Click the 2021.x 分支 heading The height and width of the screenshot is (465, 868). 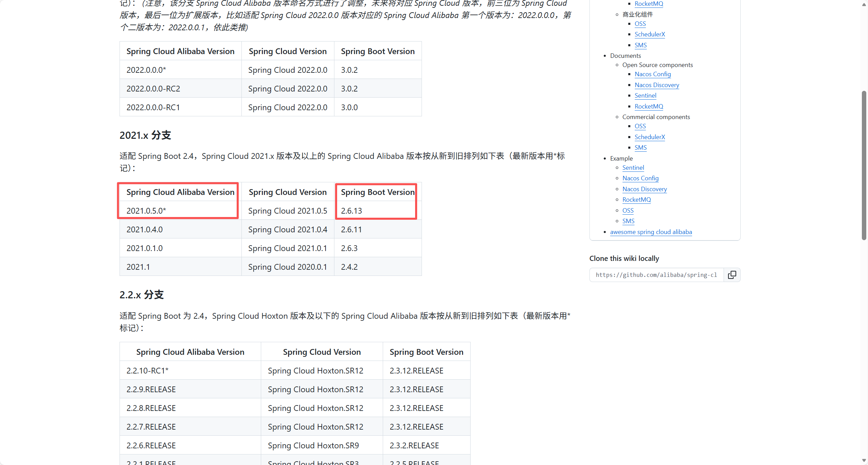pos(145,135)
